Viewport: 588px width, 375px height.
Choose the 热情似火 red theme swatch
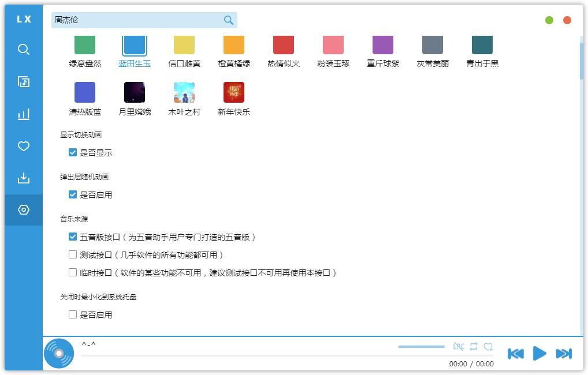point(284,46)
